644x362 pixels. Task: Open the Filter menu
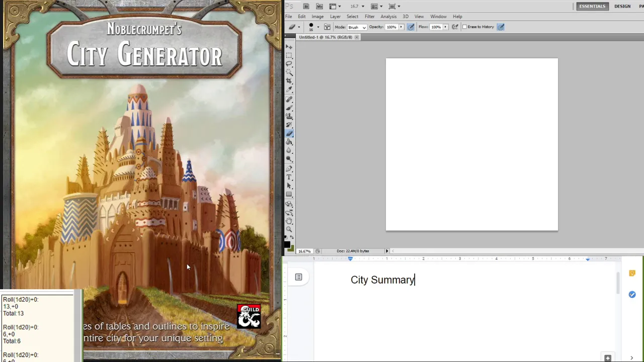click(x=370, y=17)
